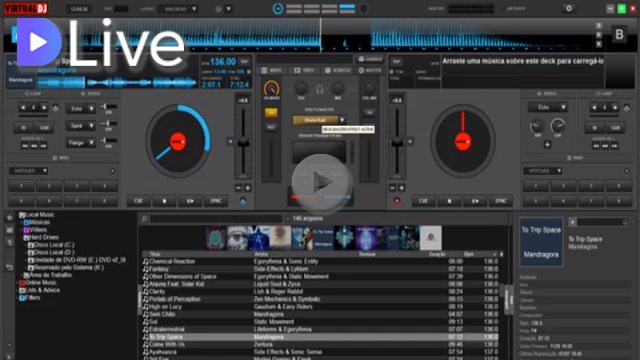Add effect slot plus on right deck
Image resolution: width=640 pixels, height=360 pixels.
(x=547, y=145)
